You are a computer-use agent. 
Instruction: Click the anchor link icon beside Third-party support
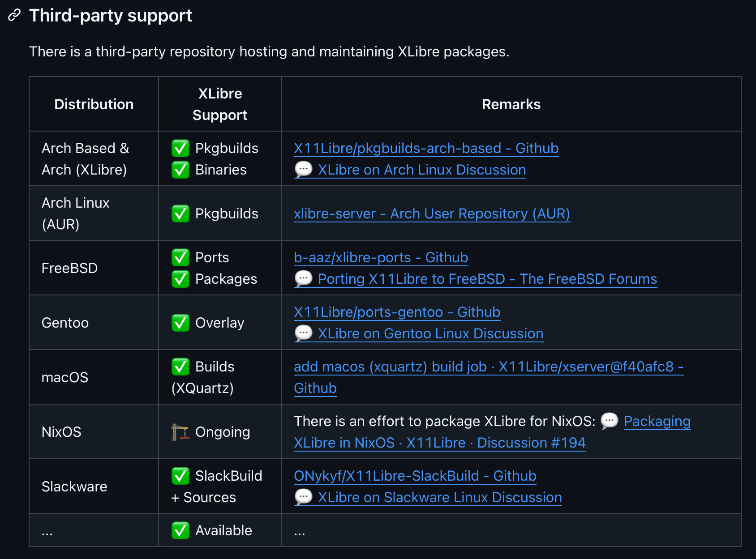(14, 16)
